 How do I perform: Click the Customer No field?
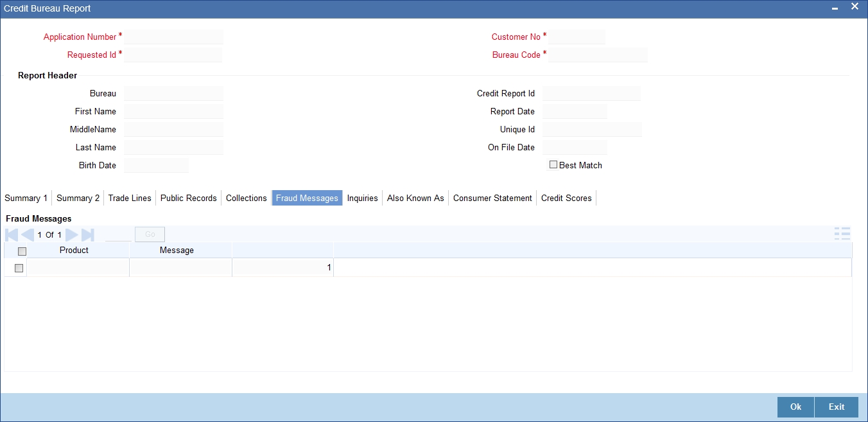577,37
